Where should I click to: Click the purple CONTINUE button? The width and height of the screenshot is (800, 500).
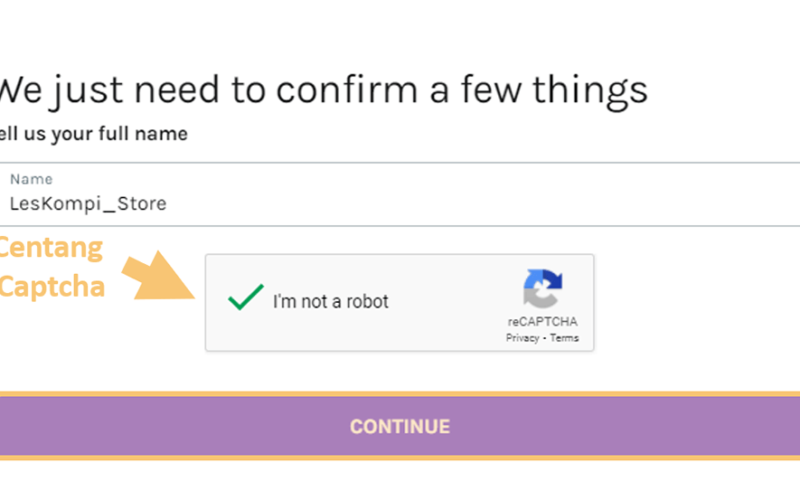click(x=400, y=427)
